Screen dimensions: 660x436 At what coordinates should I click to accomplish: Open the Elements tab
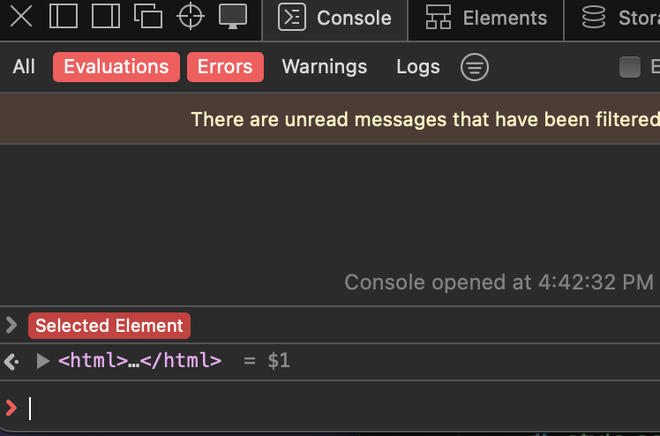click(x=486, y=18)
